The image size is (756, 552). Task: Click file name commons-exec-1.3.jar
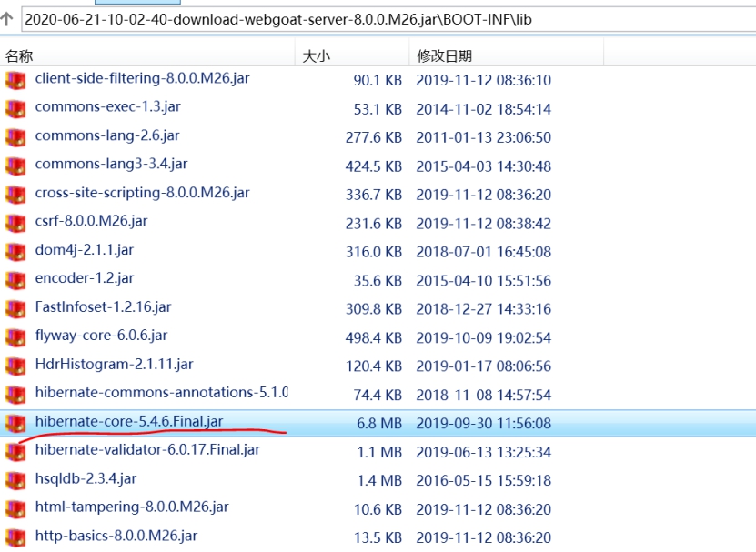tap(107, 106)
